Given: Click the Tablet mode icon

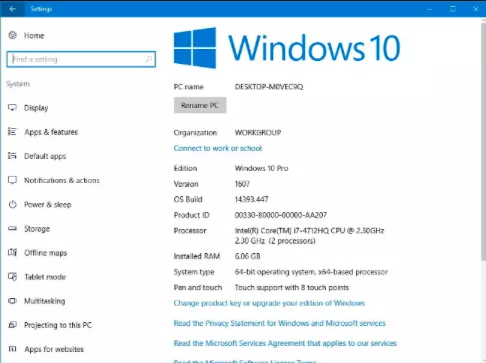Looking at the screenshot, I should click(x=12, y=277).
